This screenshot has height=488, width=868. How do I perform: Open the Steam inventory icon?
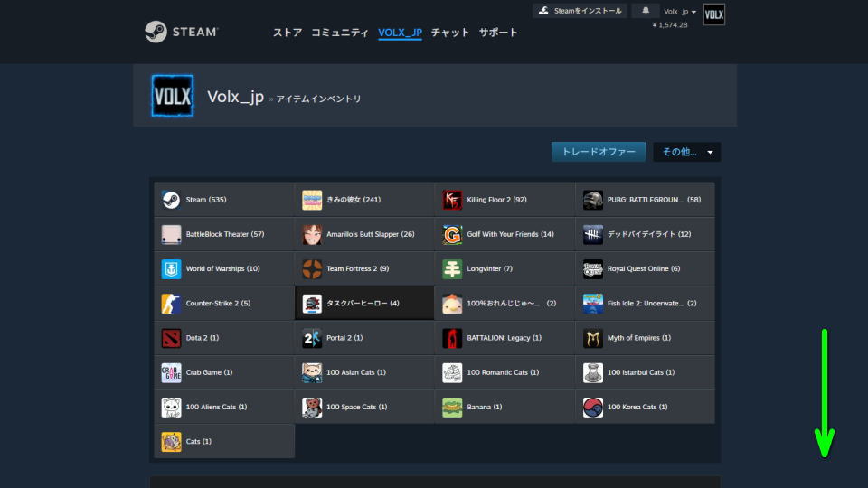pyautogui.click(x=171, y=200)
